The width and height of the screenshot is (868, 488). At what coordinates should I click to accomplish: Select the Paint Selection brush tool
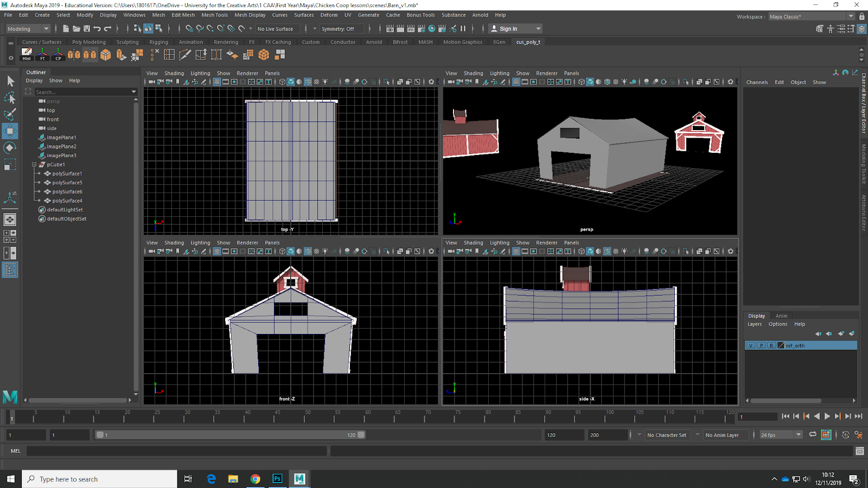click(10, 114)
